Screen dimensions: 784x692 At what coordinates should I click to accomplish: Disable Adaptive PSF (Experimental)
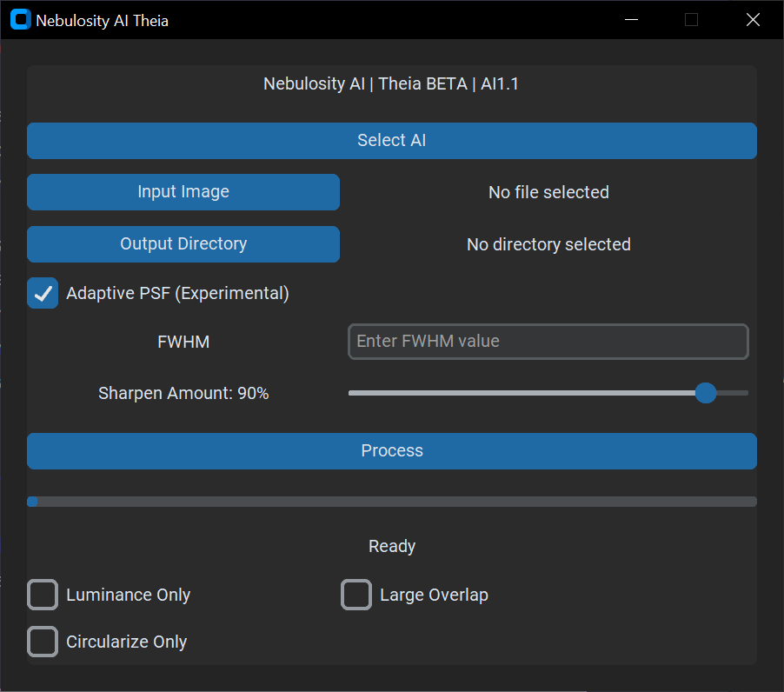pos(42,293)
